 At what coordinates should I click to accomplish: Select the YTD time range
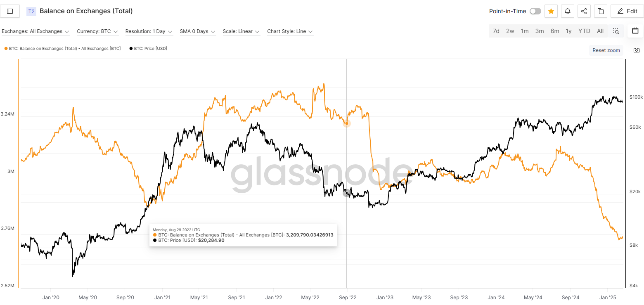pos(584,31)
